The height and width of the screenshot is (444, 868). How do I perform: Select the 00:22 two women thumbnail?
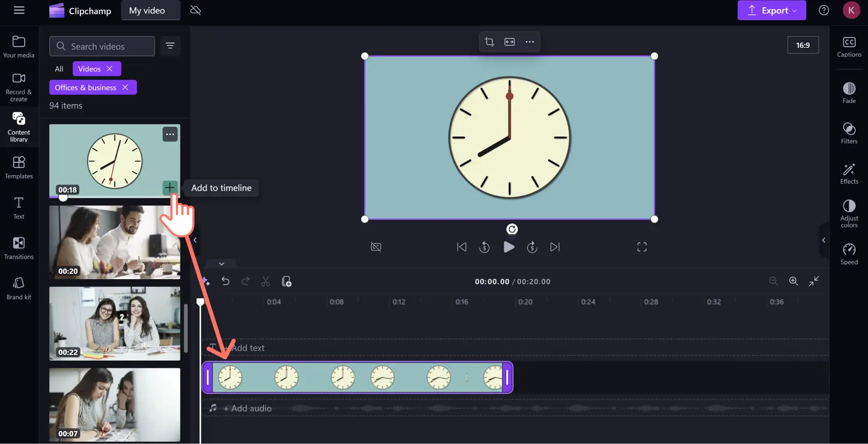pos(115,323)
